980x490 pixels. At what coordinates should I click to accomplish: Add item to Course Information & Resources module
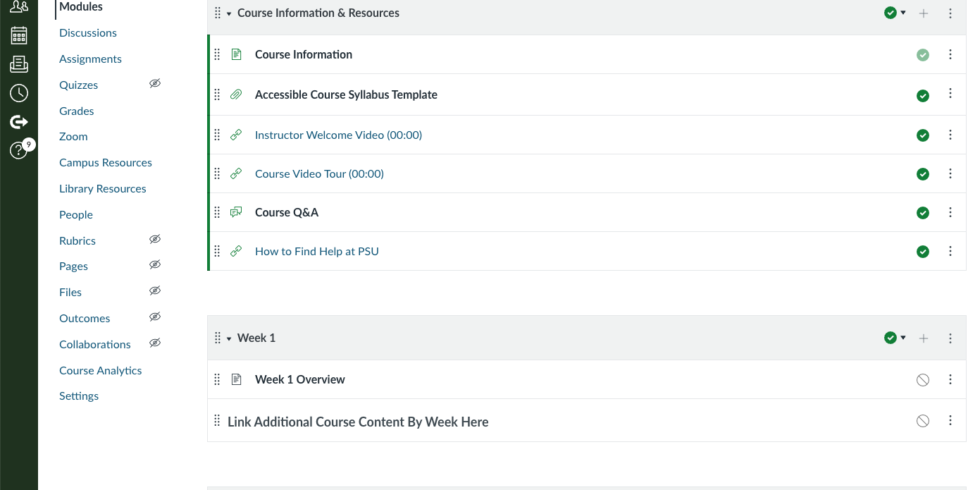pyautogui.click(x=924, y=13)
